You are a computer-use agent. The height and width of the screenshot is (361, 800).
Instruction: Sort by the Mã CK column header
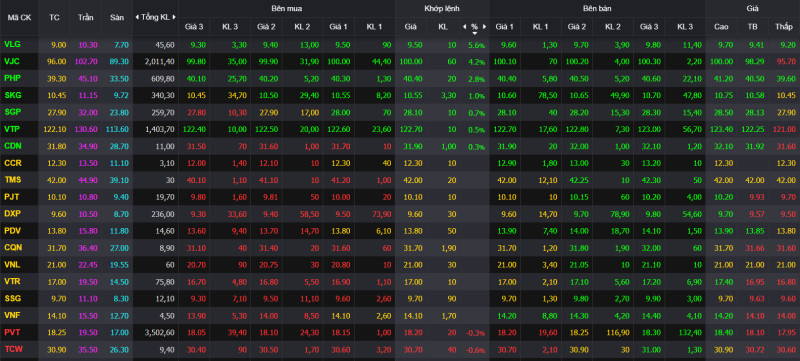coord(19,17)
